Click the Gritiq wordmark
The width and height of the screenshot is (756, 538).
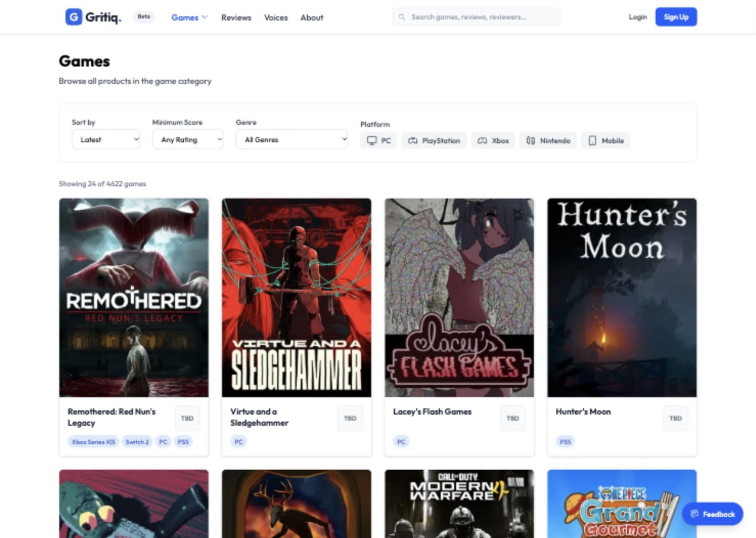pos(103,17)
